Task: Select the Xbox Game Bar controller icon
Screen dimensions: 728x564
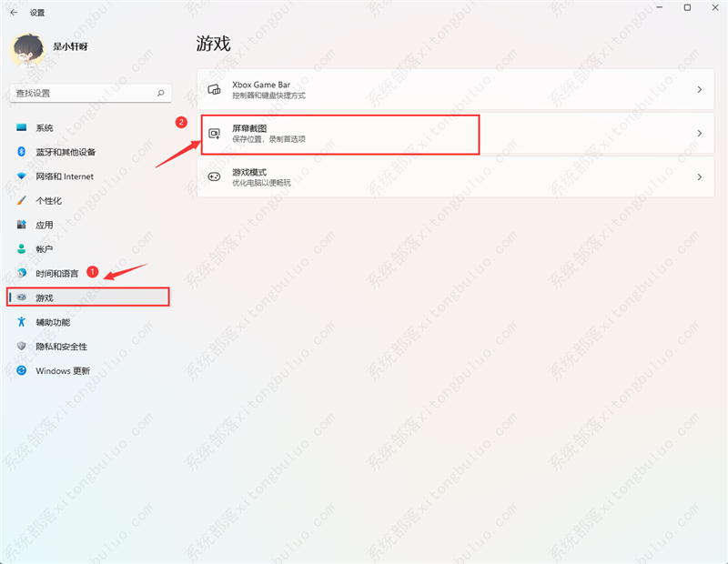Action: [214, 90]
